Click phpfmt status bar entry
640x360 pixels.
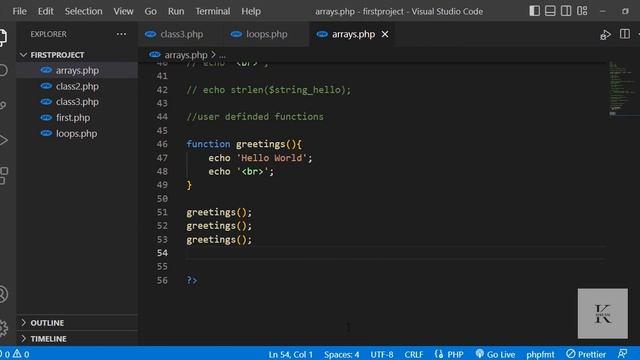click(540, 354)
